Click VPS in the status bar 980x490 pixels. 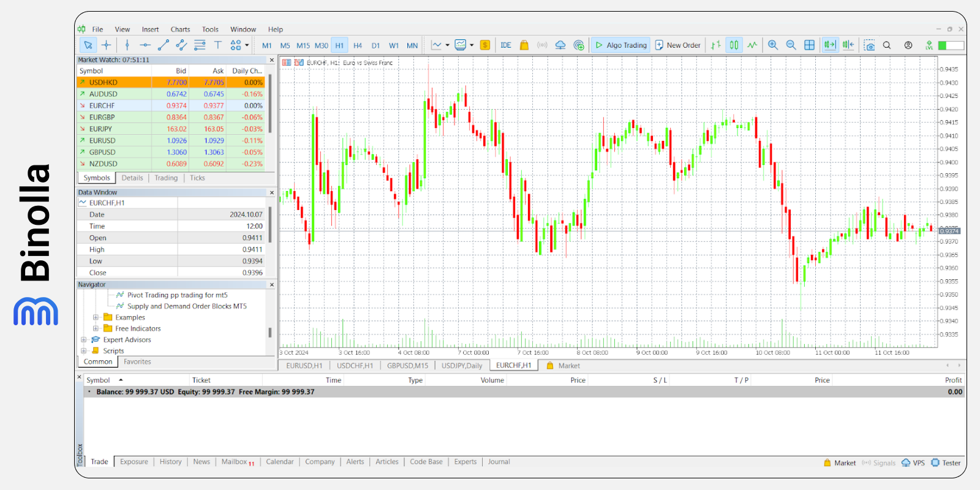click(x=913, y=463)
